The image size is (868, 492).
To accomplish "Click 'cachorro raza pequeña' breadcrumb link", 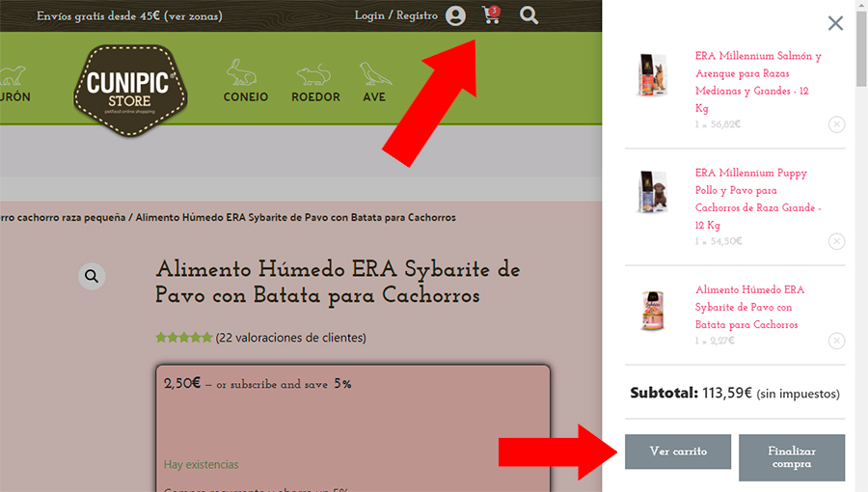I will tap(63, 217).
